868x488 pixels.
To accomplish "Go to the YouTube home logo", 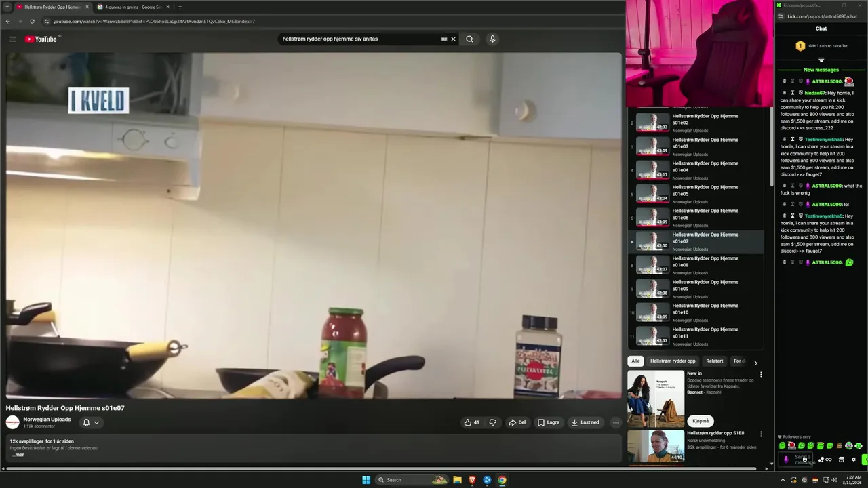I will coord(41,39).
